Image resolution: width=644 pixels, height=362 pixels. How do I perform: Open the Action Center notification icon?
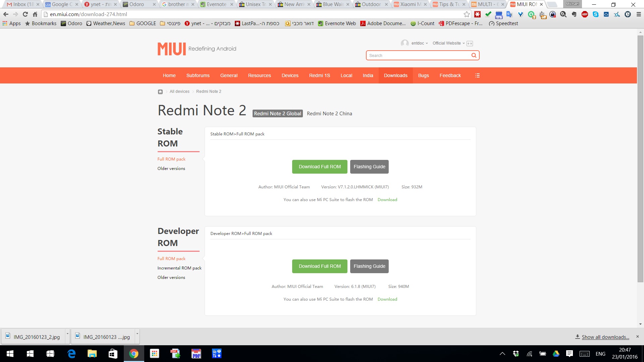pyautogui.click(x=569, y=354)
